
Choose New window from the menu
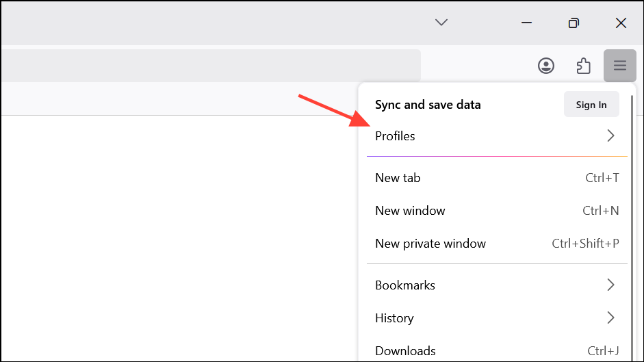(410, 211)
